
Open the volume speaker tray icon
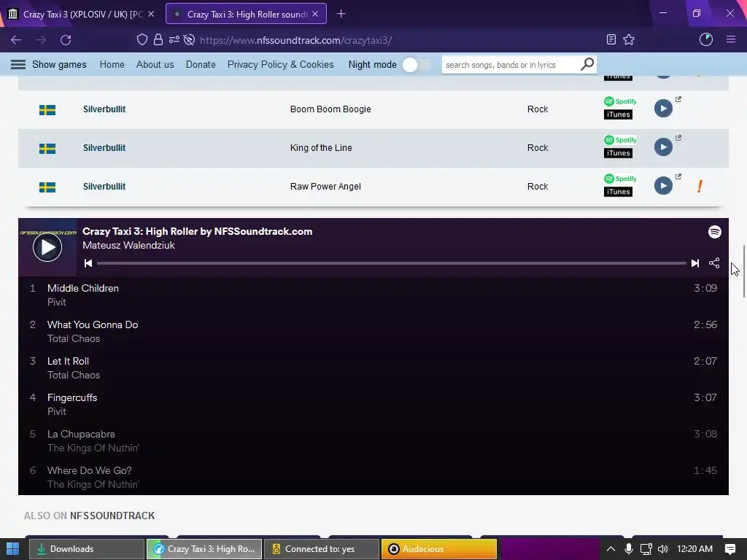662,549
